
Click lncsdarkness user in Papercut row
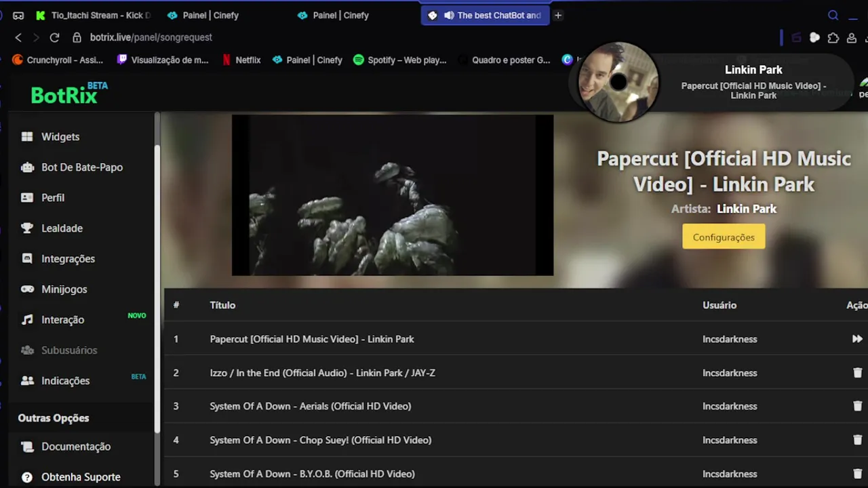[x=730, y=339]
